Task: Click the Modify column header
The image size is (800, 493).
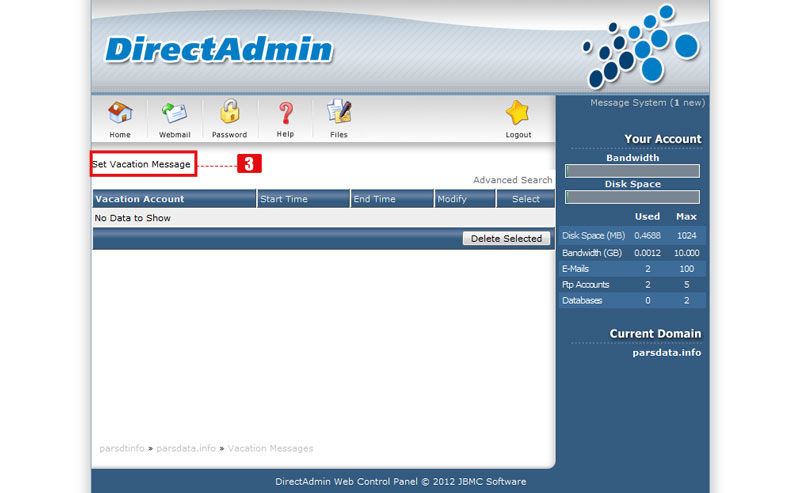Action: click(452, 199)
